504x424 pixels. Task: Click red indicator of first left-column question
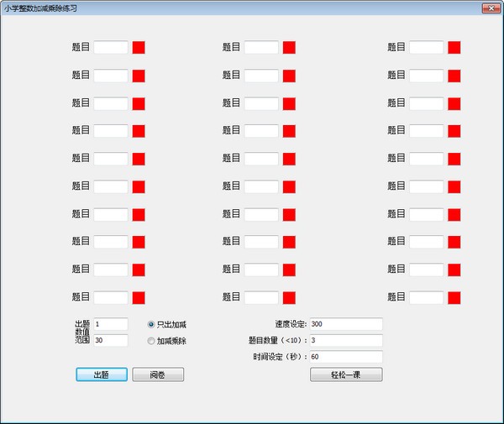click(x=139, y=48)
